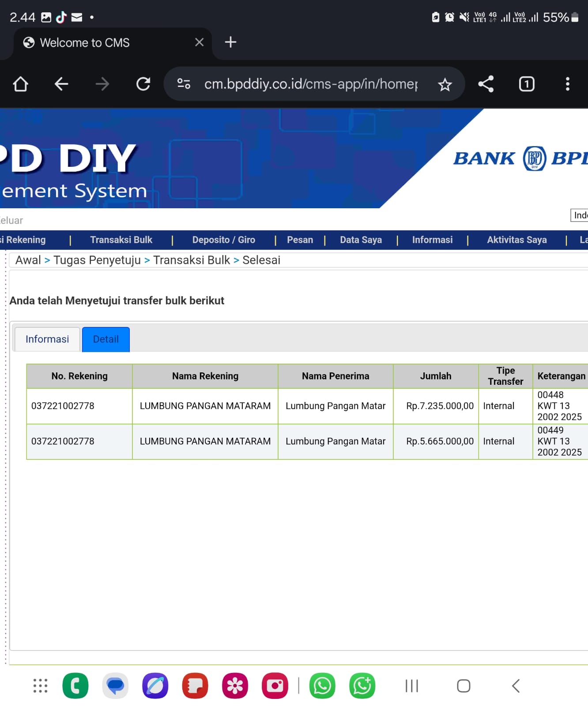Tap the TikTok notification icon in status bar

tap(61, 17)
